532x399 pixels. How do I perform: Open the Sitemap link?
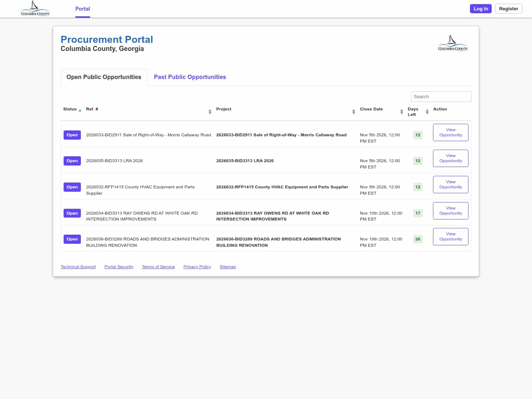point(228,267)
